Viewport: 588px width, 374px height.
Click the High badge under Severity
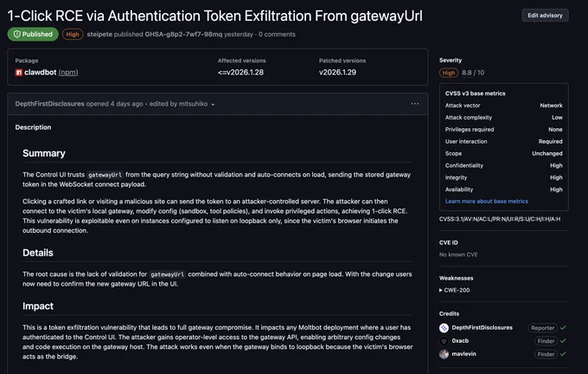(449, 73)
